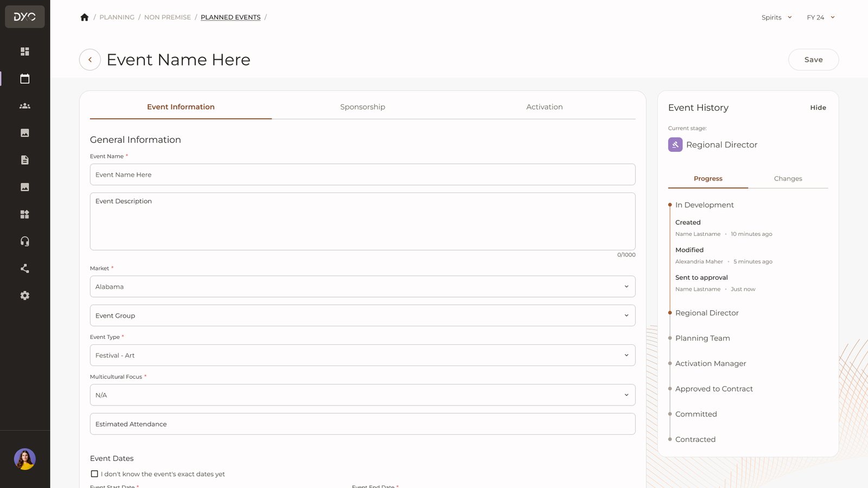This screenshot has width=868, height=488.
Task: Click the Save button
Action: pyautogui.click(x=813, y=60)
